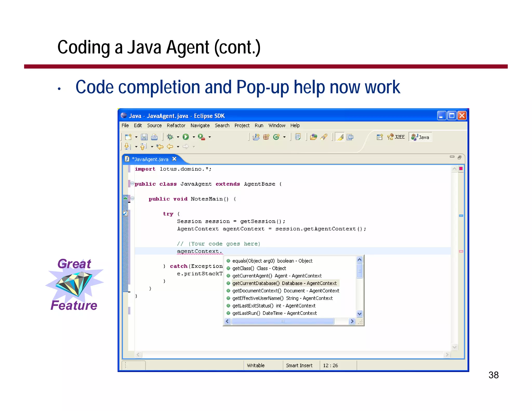Open the File menu
This screenshot has height=411, width=532.
point(125,125)
